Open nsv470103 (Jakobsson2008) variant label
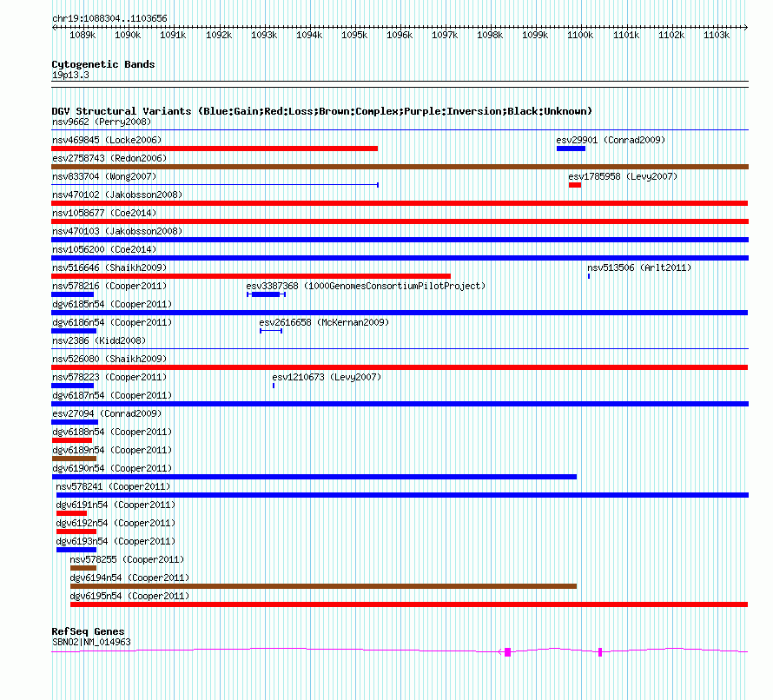773x700 pixels. pos(117,231)
